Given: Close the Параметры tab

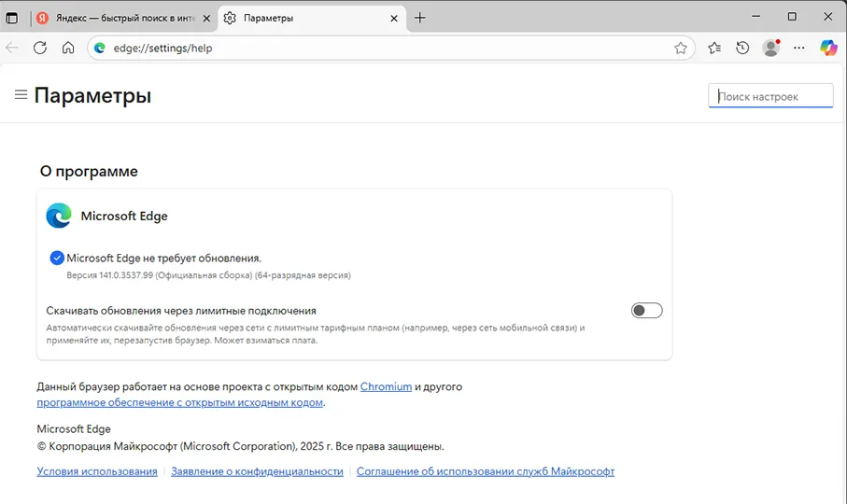Looking at the screenshot, I should pos(394,19).
